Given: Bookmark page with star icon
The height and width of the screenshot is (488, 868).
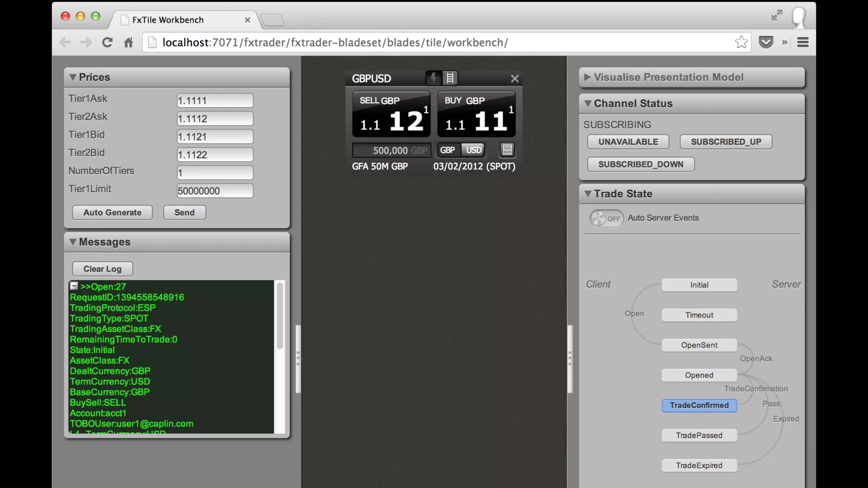Looking at the screenshot, I should pos(741,42).
